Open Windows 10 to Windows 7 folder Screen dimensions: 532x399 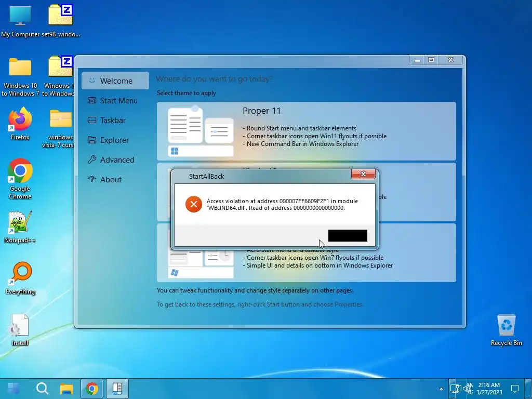coord(20,77)
